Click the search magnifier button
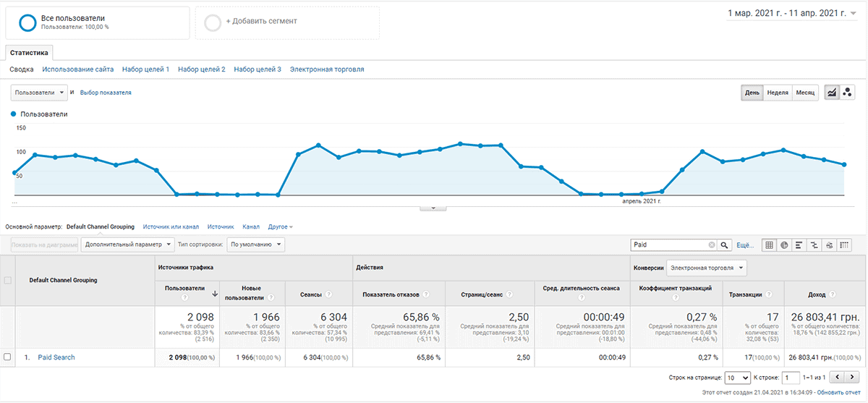Image resolution: width=868 pixels, height=403 pixels. coord(725,245)
